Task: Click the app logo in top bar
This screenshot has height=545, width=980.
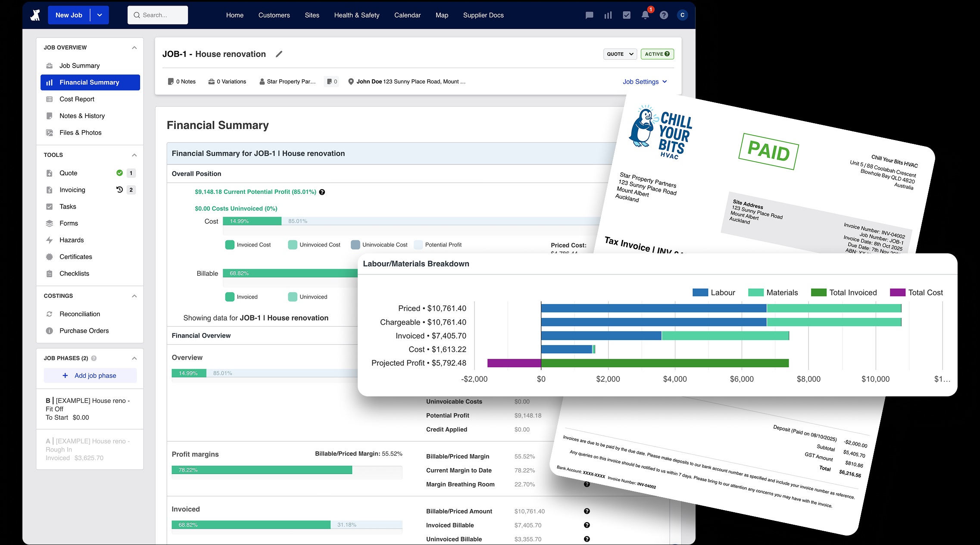Action: tap(35, 15)
